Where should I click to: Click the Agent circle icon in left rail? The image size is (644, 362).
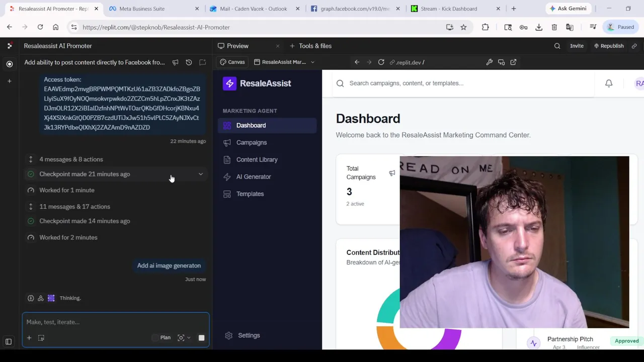tap(10, 64)
